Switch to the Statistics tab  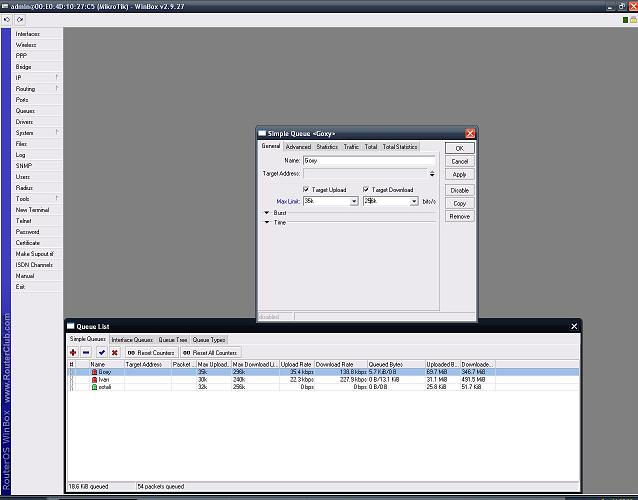coord(327,147)
